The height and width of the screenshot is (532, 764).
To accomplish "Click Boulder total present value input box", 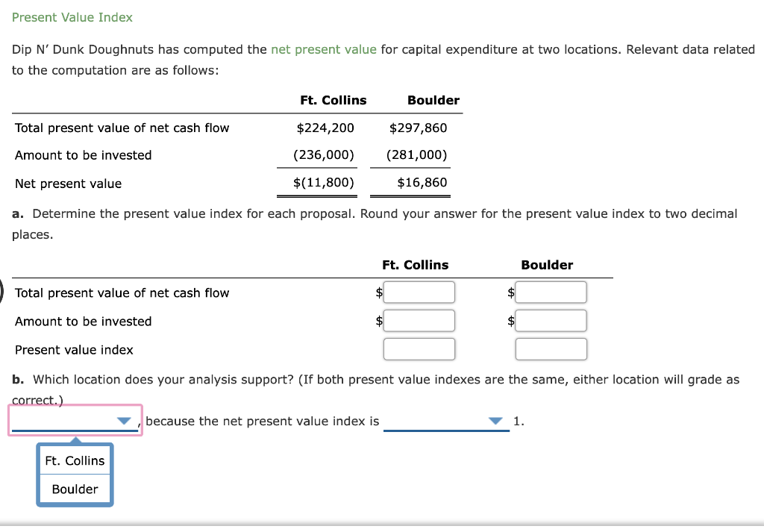I will [551, 292].
